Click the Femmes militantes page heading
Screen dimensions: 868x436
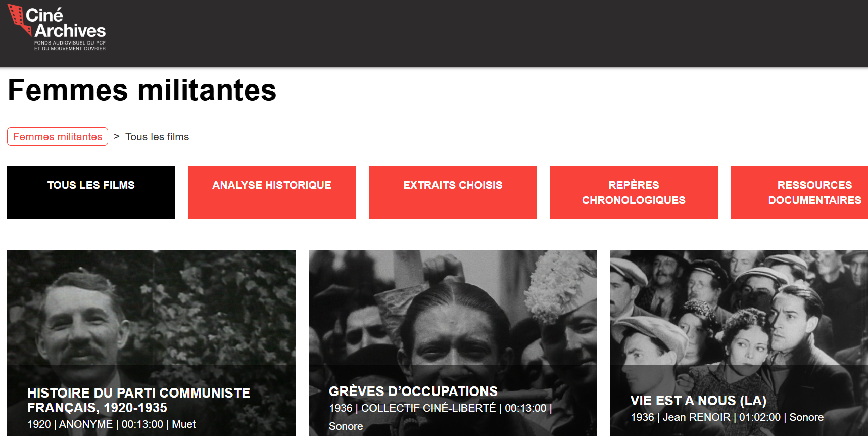[142, 90]
